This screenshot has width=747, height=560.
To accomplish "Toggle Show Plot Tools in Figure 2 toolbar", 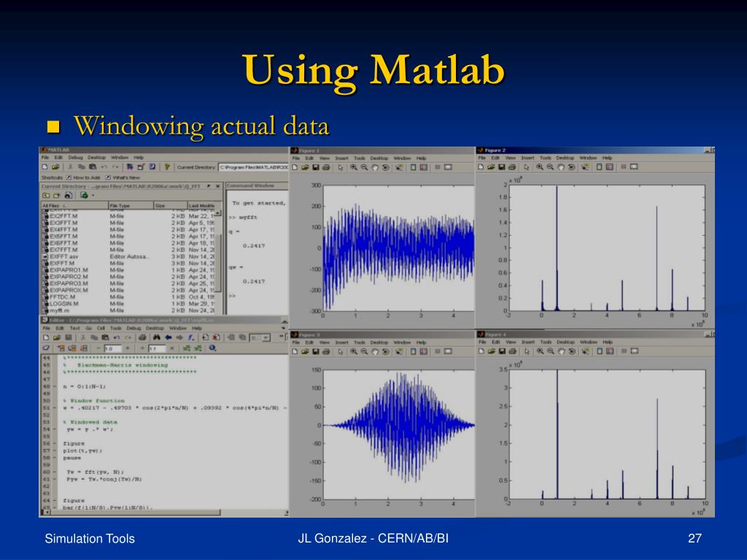I will 634,167.
